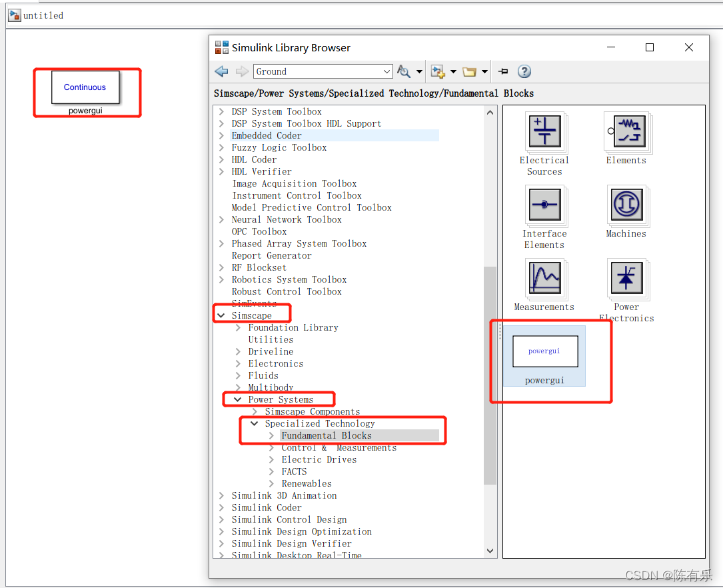Viewport: 723px width, 588px height.
Task: Click the untitled model icon
Action: point(14,15)
